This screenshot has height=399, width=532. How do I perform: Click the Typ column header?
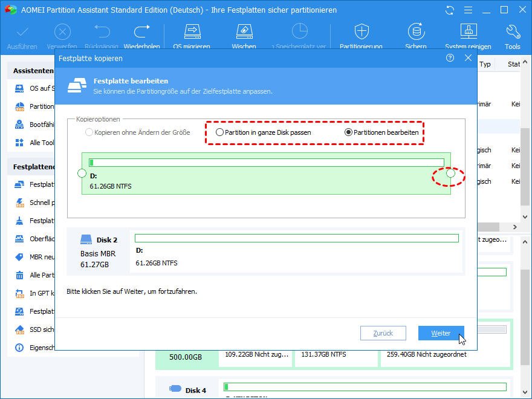(x=485, y=64)
